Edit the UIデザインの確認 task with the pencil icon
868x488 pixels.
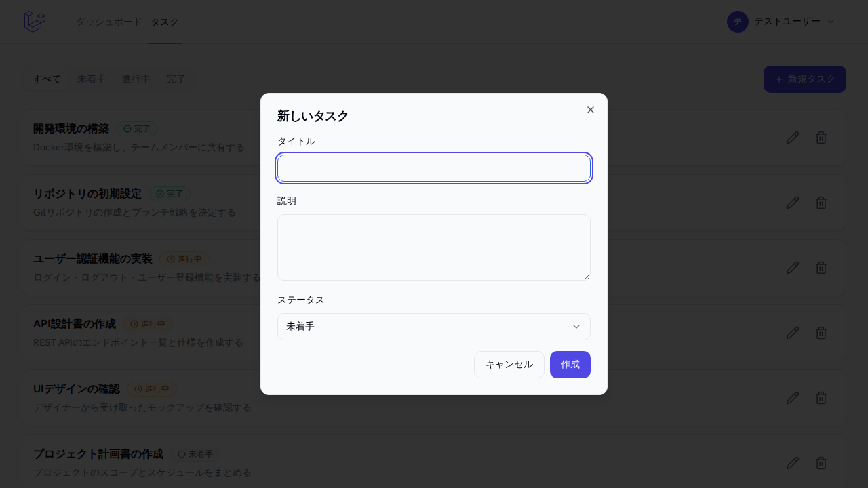[x=793, y=398]
